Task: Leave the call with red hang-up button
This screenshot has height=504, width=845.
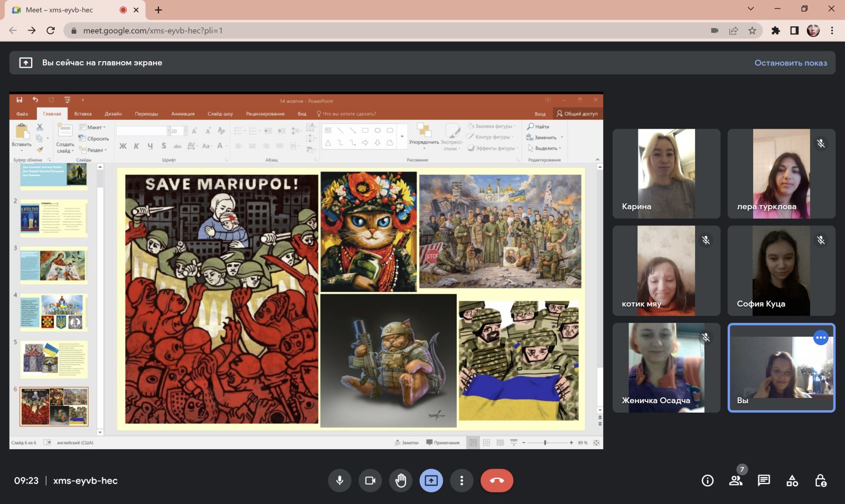Action: pos(496,480)
